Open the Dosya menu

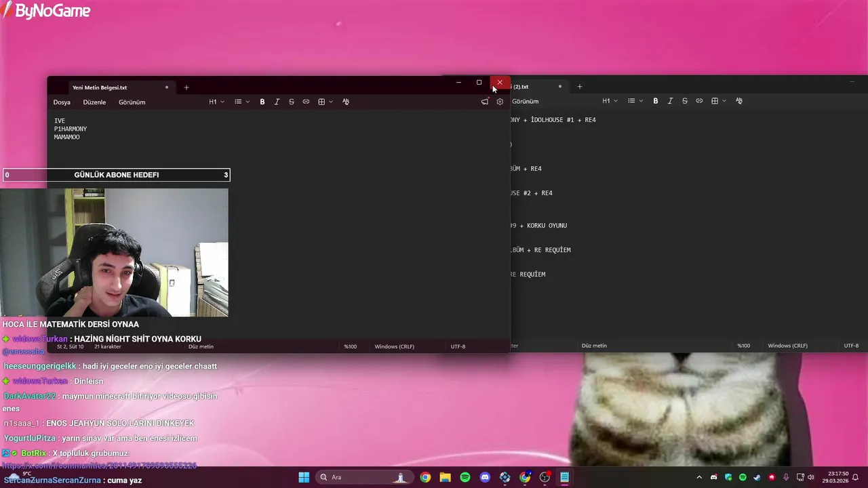62,102
